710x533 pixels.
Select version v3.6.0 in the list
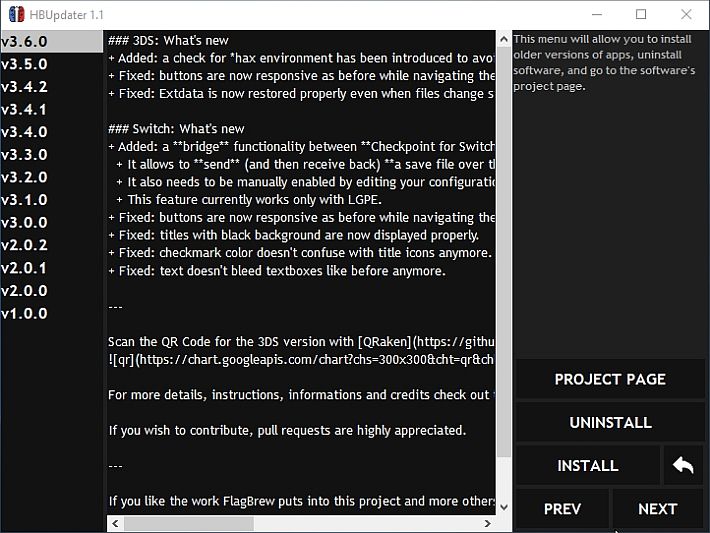pos(52,41)
